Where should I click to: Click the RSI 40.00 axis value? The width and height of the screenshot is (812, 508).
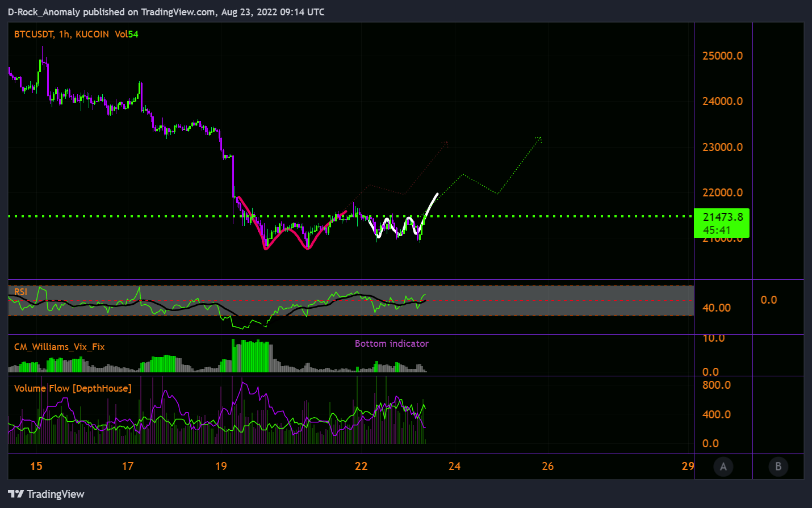coord(717,308)
